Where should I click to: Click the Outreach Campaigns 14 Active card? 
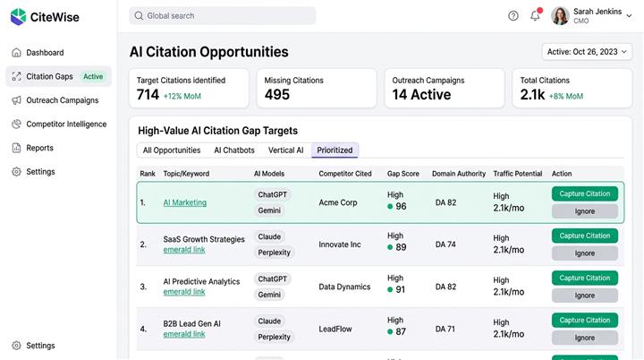[445, 89]
